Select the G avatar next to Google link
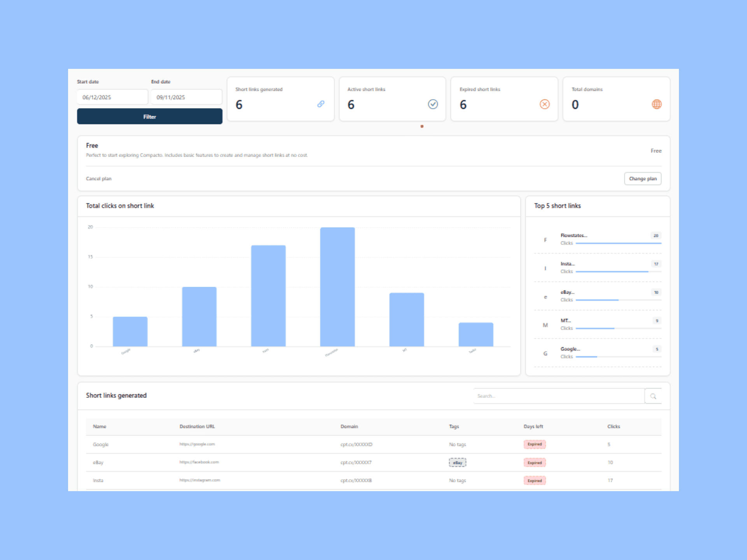747x560 pixels. click(x=545, y=353)
